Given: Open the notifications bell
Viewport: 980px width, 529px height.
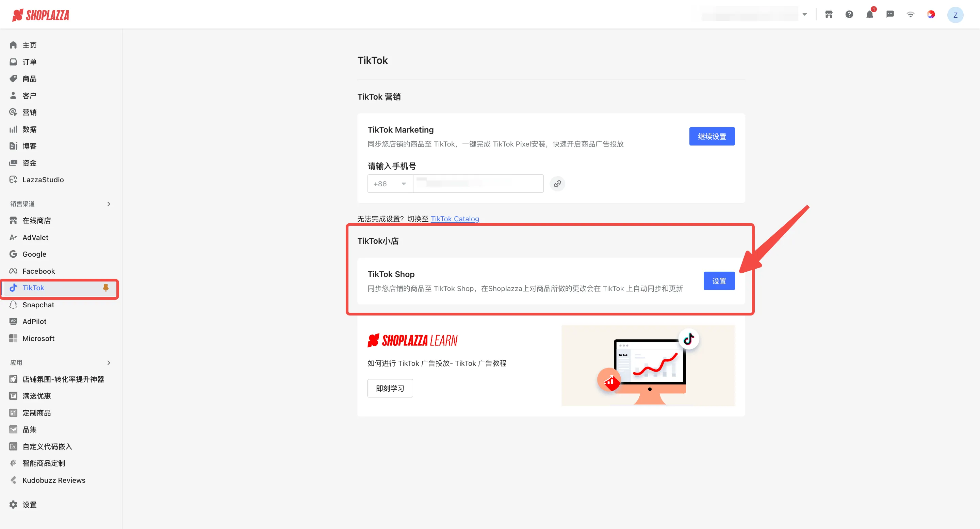Looking at the screenshot, I should coord(870,14).
